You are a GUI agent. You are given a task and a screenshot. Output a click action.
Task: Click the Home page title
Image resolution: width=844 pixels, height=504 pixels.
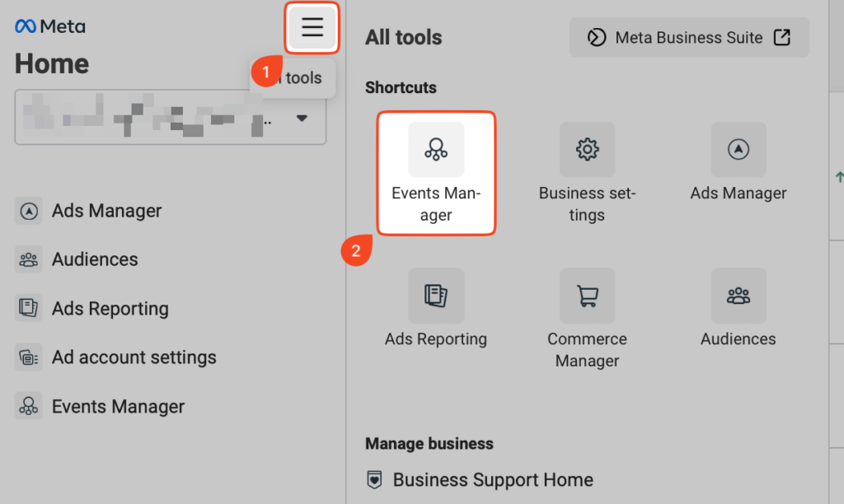(52, 64)
